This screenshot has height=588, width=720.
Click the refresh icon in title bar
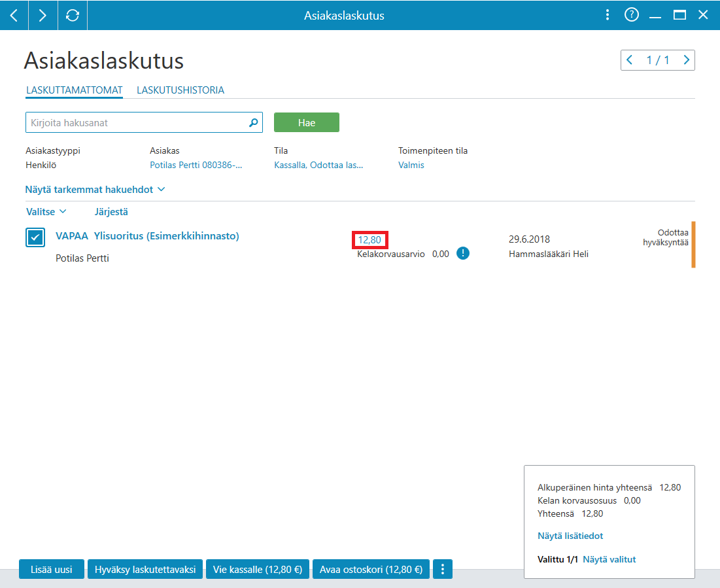(72, 15)
